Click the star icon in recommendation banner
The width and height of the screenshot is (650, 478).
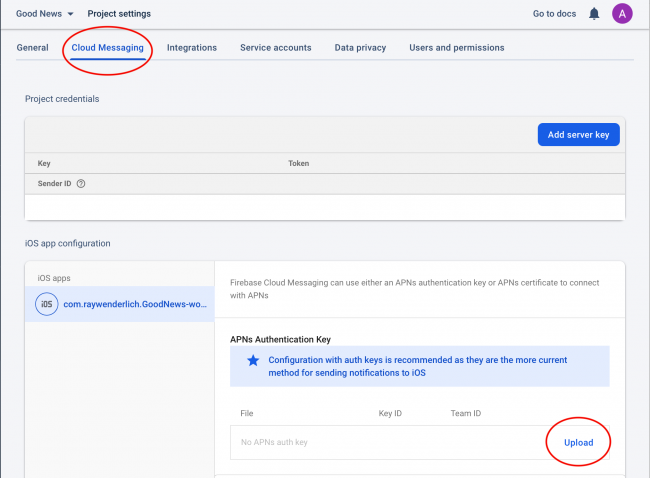[x=253, y=360]
